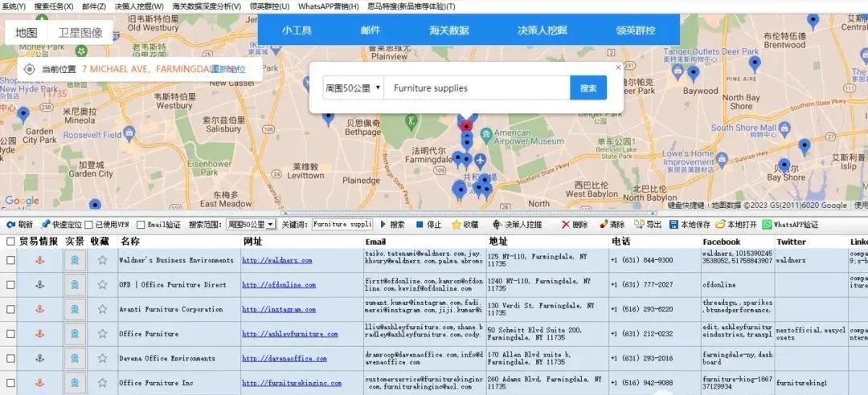
Task: Click phone number +1 (631) 777-2027
Action: click(x=641, y=284)
